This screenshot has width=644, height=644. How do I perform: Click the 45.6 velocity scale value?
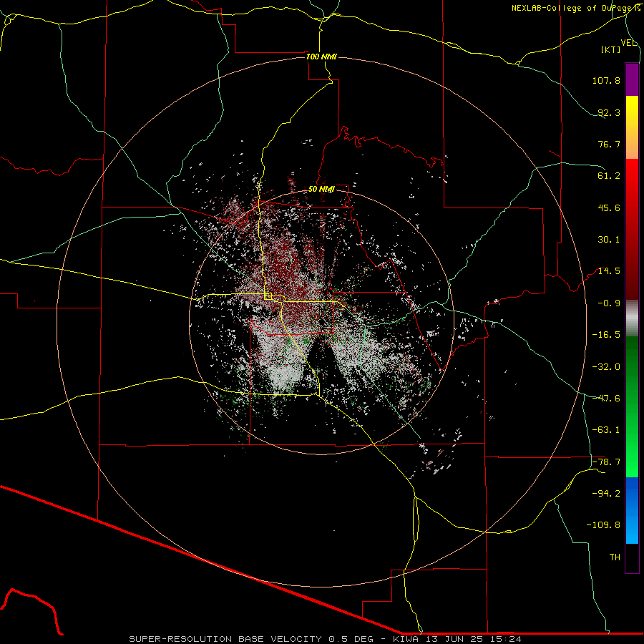click(609, 208)
